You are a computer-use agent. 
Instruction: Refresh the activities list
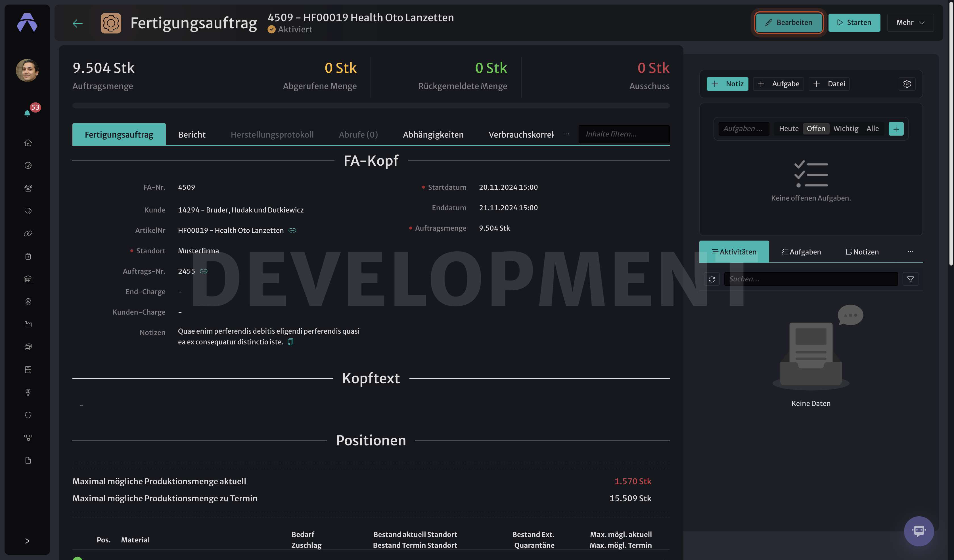(712, 279)
